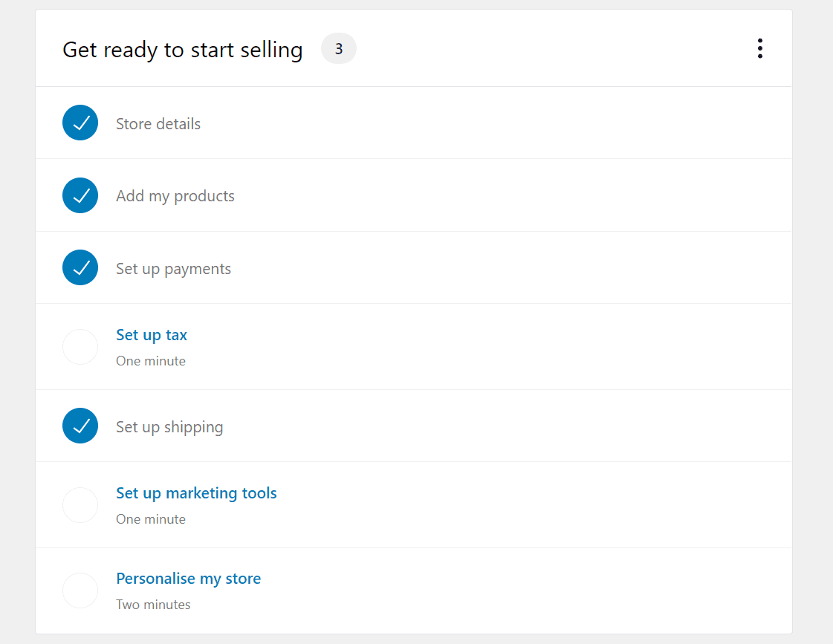This screenshot has width=833, height=644.
Task: Click the One minute label under Set up tax
Action: pos(151,360)
